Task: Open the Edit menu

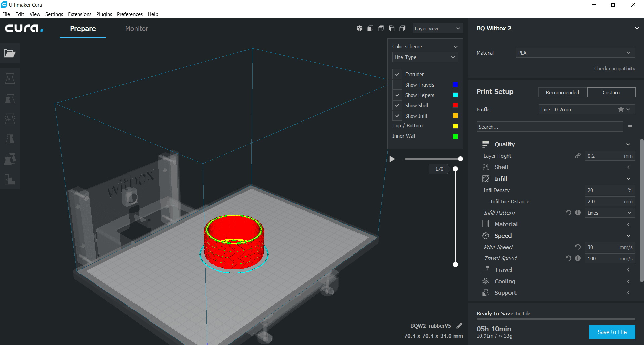Action: point(20,14)
